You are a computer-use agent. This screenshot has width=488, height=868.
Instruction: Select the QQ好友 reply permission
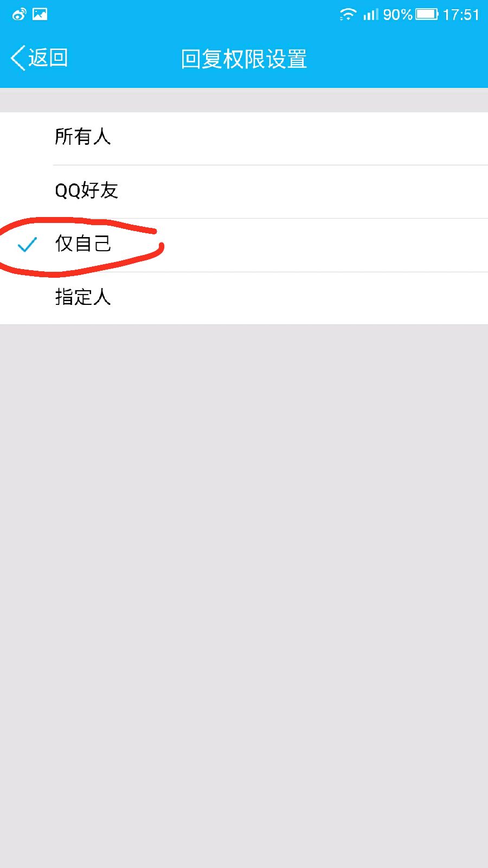pyautogui.click(x=244, y=192)
